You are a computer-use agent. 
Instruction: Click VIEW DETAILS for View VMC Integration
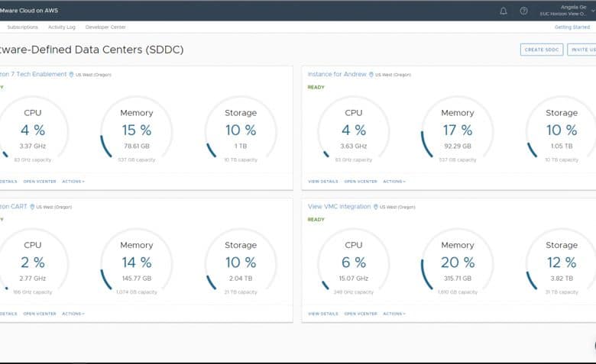(322, 314)
